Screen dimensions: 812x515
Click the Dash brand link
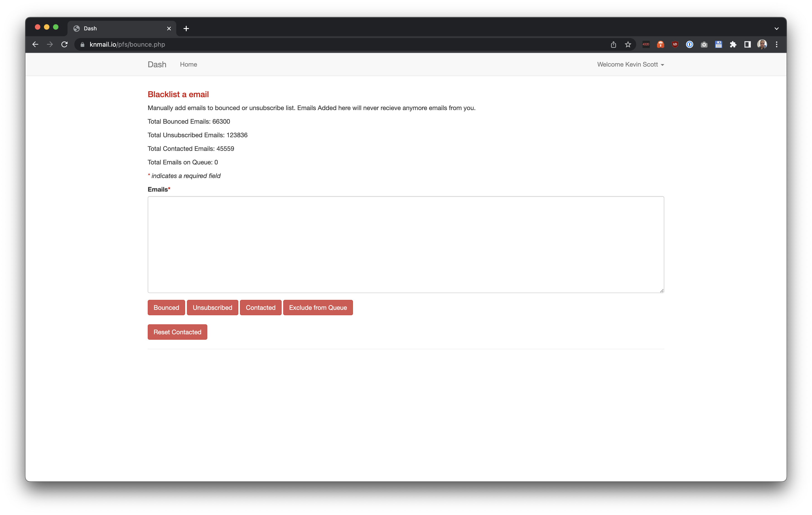[157, 64]
